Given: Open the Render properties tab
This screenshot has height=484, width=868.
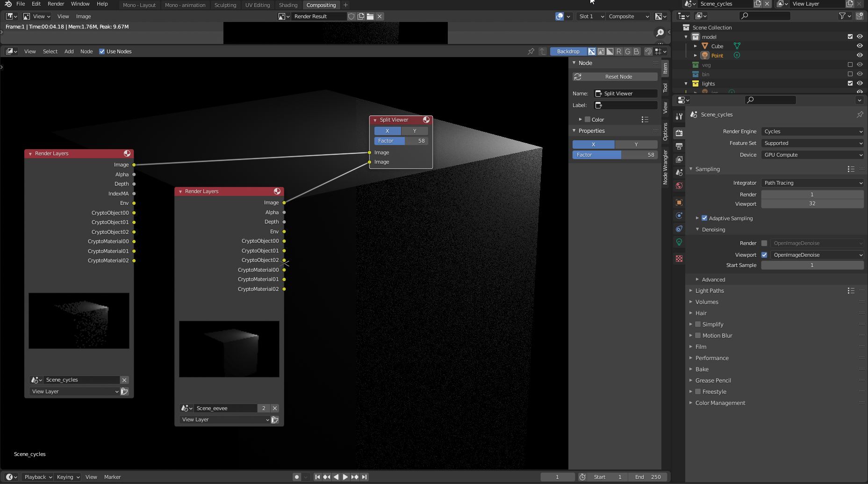Looking at the screenshot, I should [x=679, y=133].
